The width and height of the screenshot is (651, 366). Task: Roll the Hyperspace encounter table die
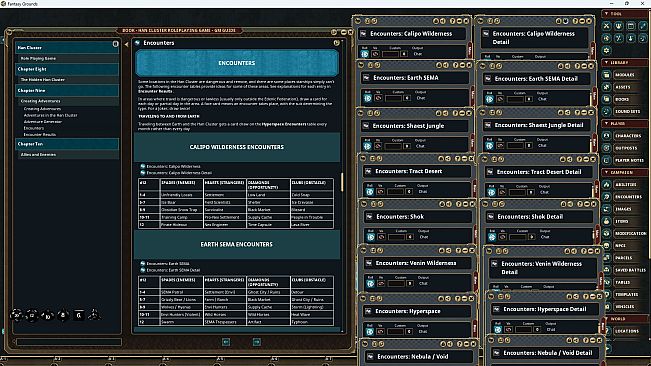click(x=370, y=332)
